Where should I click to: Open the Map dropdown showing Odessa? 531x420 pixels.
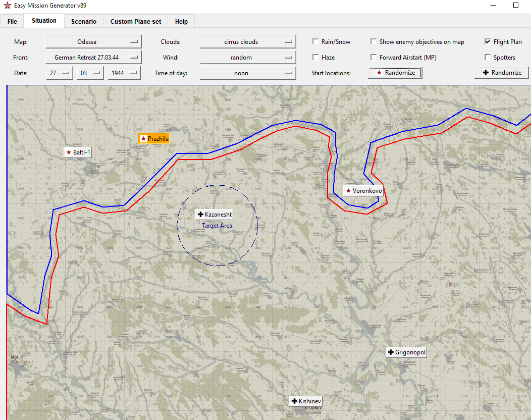[93, 42]
